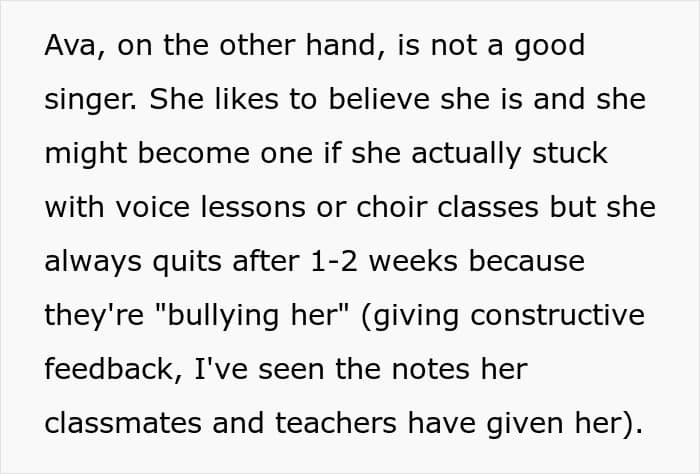
Task: Click the name "Ava" at paragraph start
Action: coord(70,46)
